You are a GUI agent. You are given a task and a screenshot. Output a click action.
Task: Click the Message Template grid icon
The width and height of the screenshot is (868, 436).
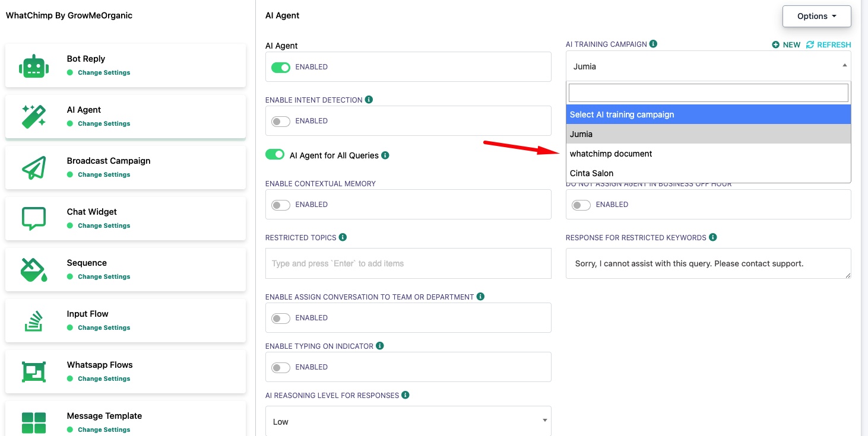[34, 422]
